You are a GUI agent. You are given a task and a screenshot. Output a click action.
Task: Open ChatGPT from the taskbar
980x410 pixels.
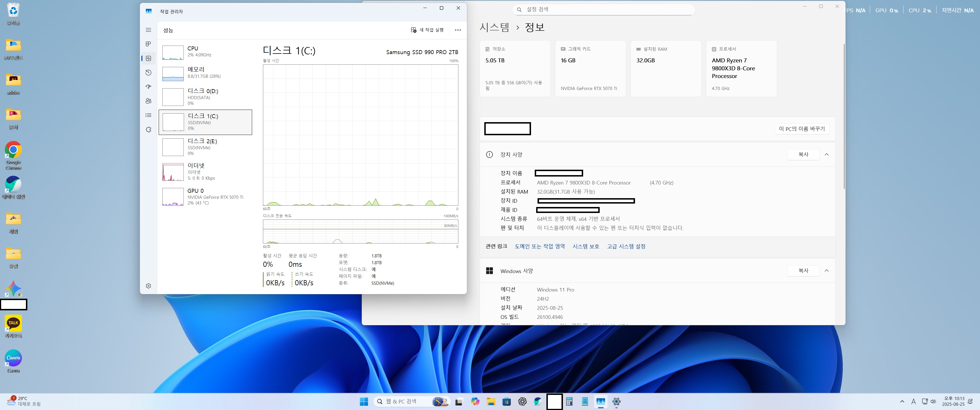click(522, 402)
